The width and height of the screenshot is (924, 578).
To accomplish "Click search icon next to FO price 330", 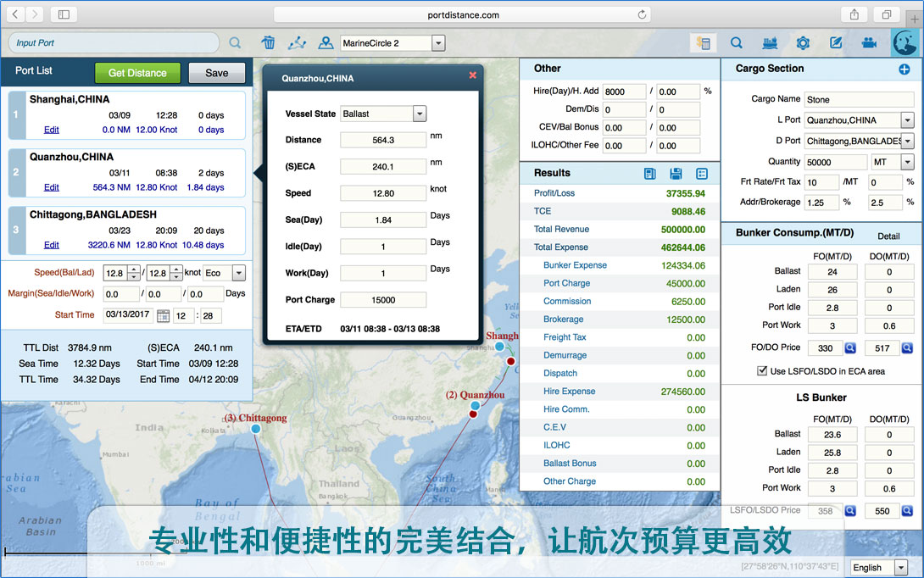I will click(x=850, y=347).
